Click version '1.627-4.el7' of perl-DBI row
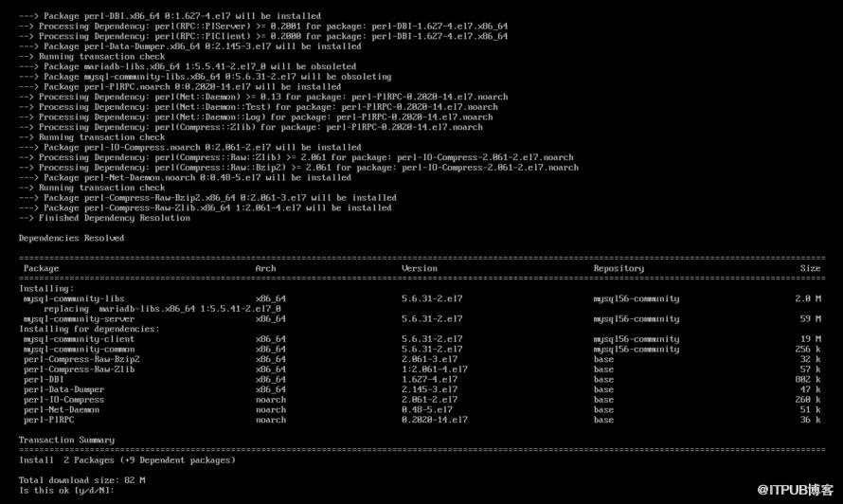The image size is (843, 504). pyautogui.click(x=430, y=379)
